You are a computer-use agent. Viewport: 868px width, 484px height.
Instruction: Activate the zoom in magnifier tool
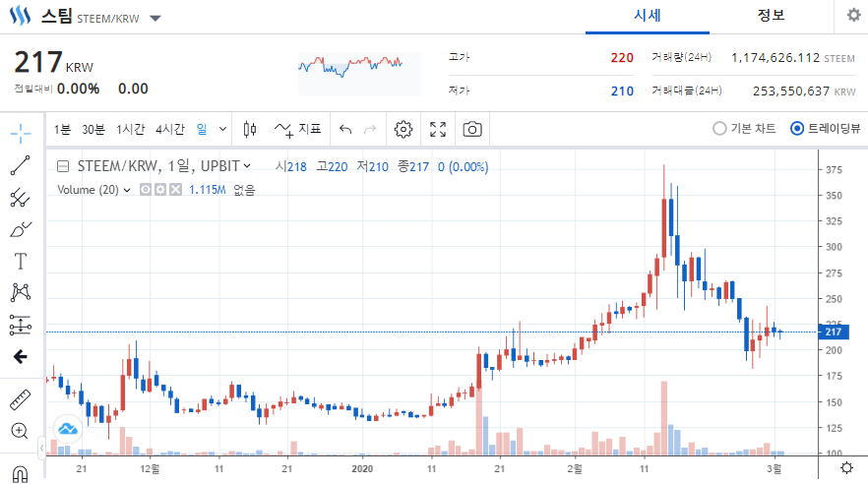pos(20,431)
